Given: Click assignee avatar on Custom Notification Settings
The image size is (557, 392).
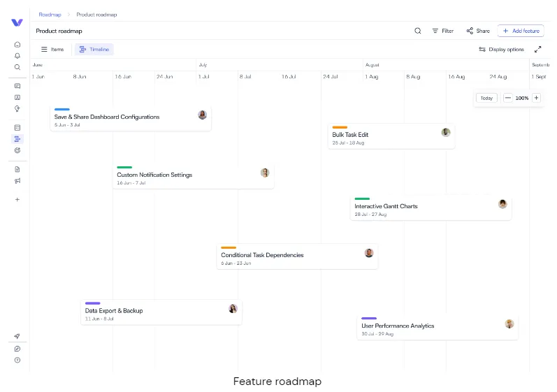Looking at the screenshot, I should coord(265,173).
